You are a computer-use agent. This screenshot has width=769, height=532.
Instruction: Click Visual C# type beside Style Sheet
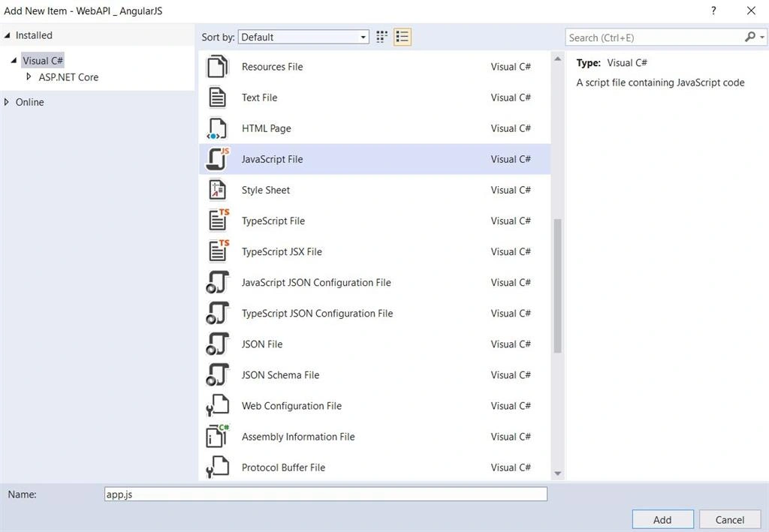(x=511, y=190)
